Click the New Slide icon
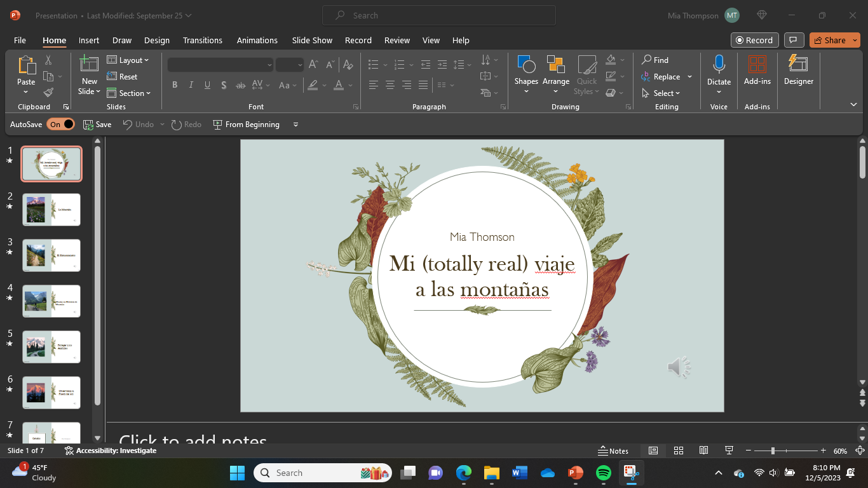Screen dimensions: 868x488 click(x=89, y=64)
